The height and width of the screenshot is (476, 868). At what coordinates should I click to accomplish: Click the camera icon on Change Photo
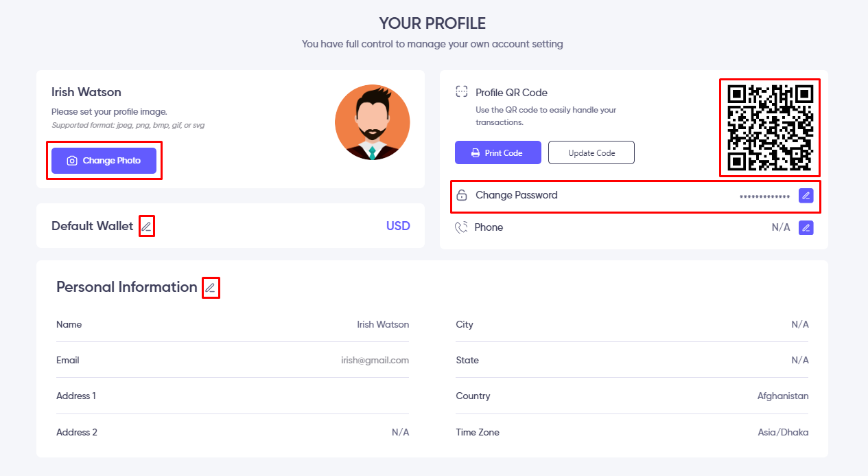[x=72, y=161]
